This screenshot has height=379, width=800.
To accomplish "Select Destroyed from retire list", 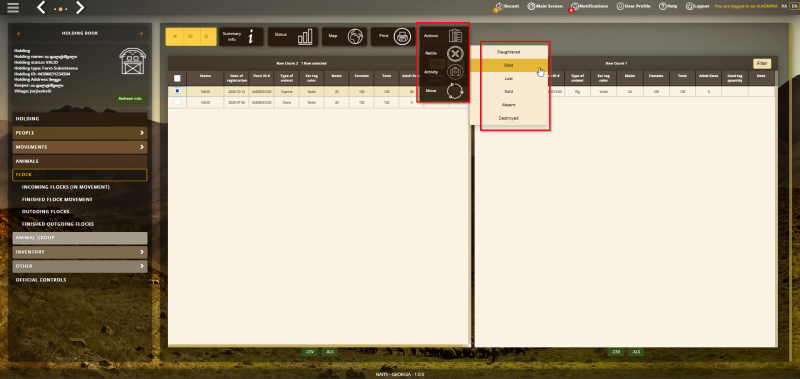I will pyautogui.click(x=509, y=118).
